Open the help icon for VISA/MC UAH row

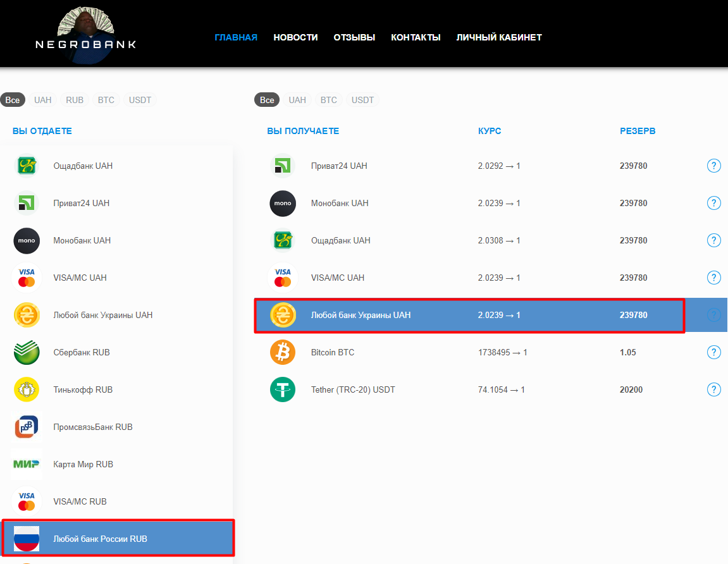point(713,278)
